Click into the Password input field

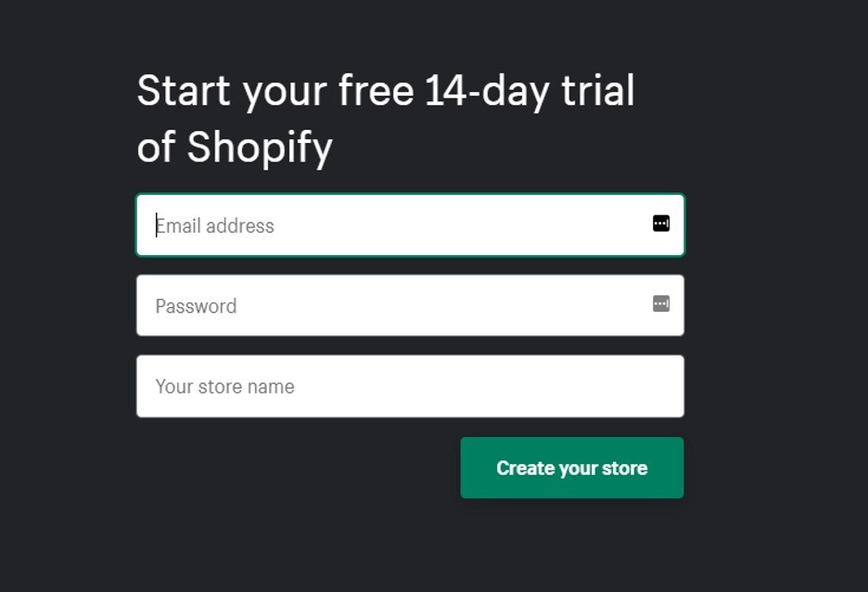[x=410, y=305]
